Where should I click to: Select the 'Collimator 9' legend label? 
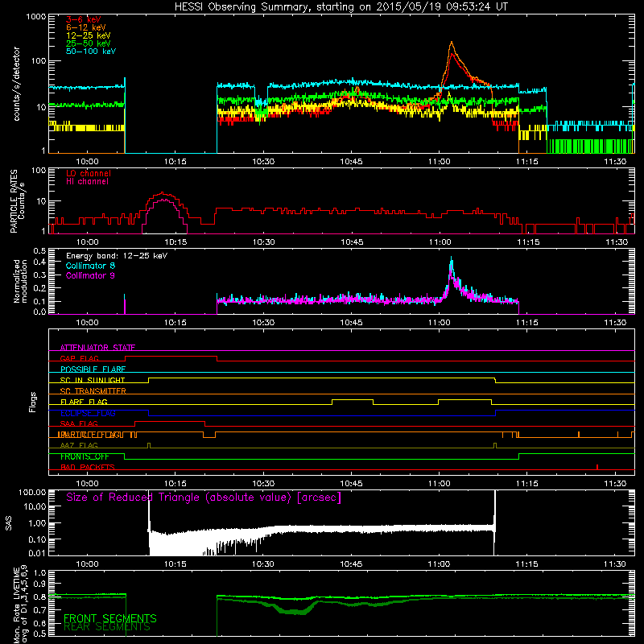90,275
